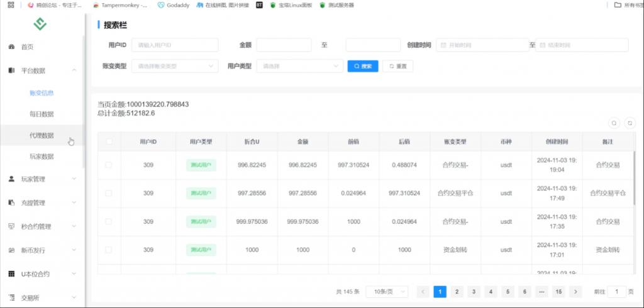Click the 开始时间 date field
Screen dimensions: 644x308
[482, 45]
